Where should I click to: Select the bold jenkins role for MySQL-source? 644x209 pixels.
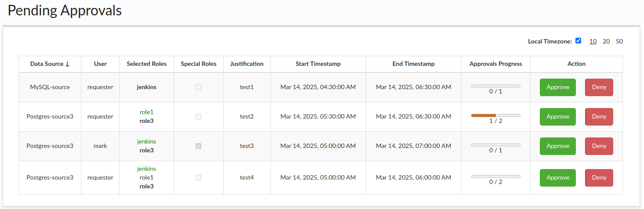click(146, 87)
